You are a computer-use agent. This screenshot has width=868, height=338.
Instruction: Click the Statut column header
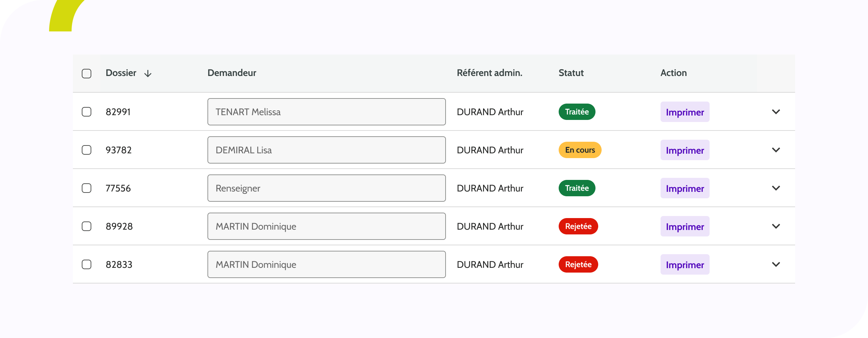click(571, 73)
